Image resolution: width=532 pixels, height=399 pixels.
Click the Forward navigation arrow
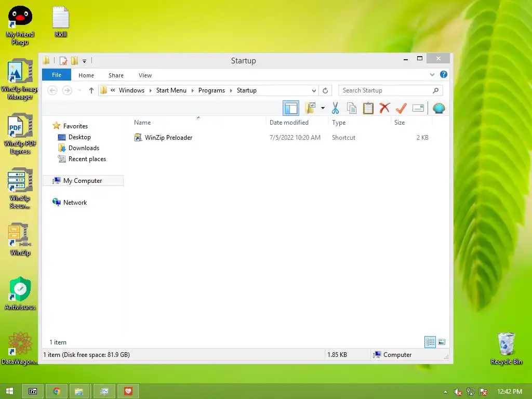67,90
